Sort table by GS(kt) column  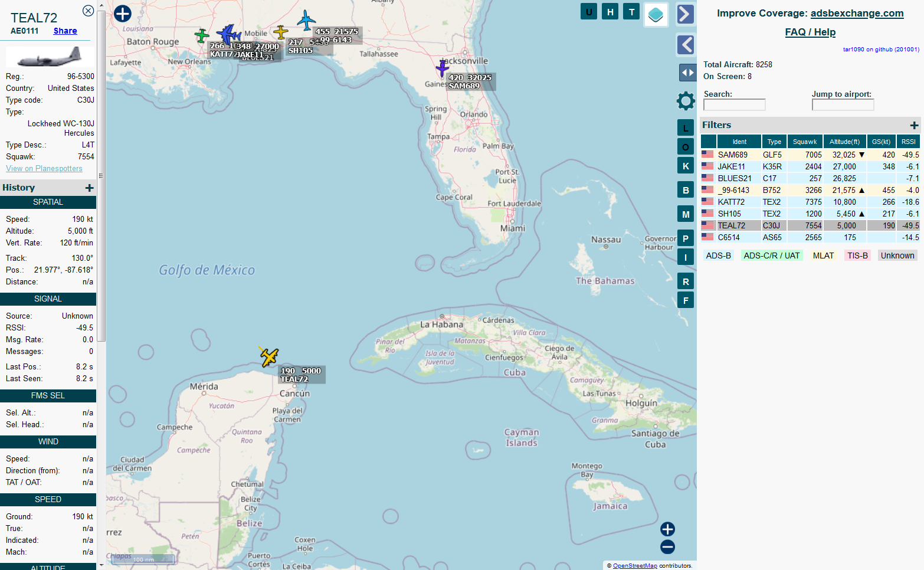point(881,142)
